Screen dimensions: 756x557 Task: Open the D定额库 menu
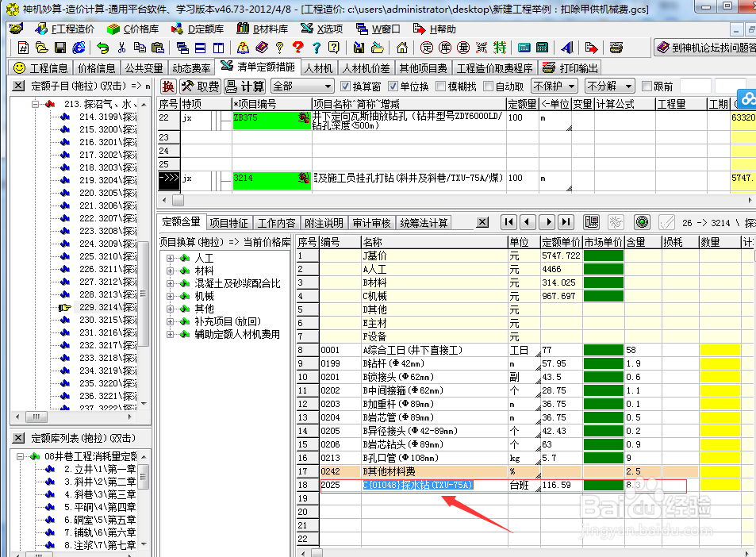coord(198,29)
